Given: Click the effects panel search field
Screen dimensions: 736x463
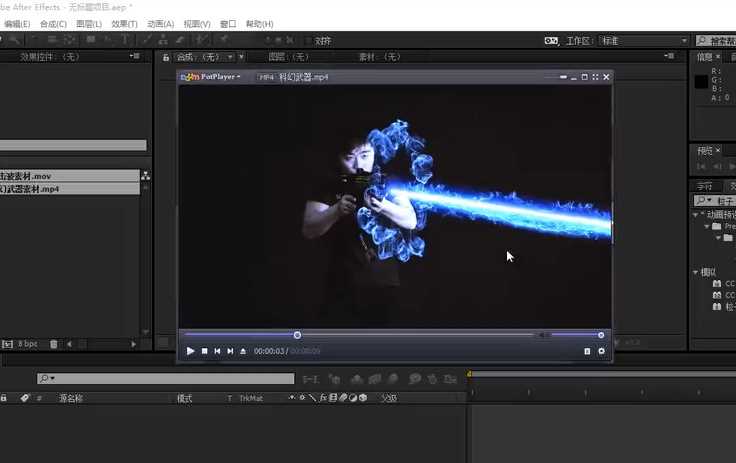Looking at the screenshot, I should pos(715,201).
